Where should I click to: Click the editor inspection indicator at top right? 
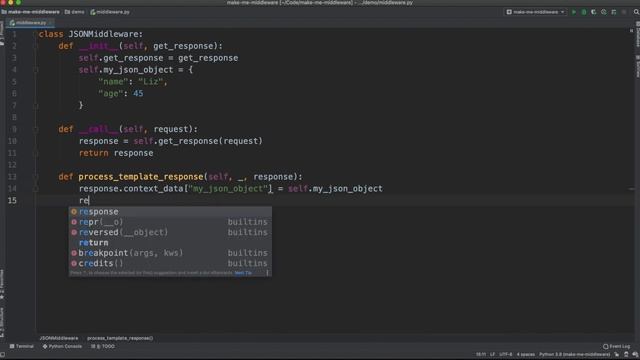(631, 31)
